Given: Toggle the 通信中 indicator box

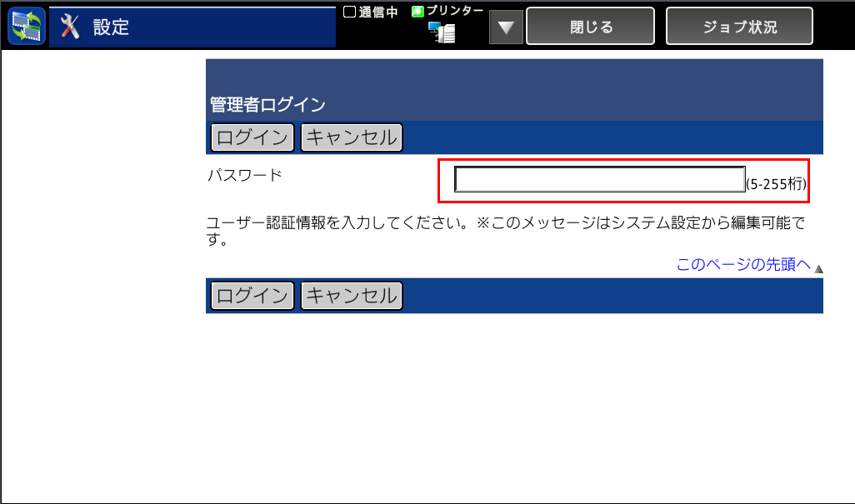Looking at the screenshot, I should click(350, 12).
